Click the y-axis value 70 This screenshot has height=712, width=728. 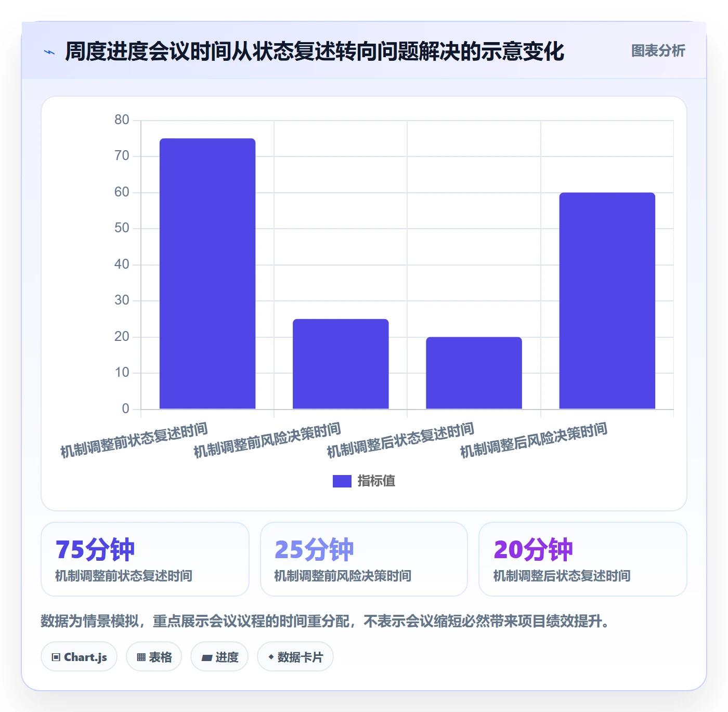122,156
